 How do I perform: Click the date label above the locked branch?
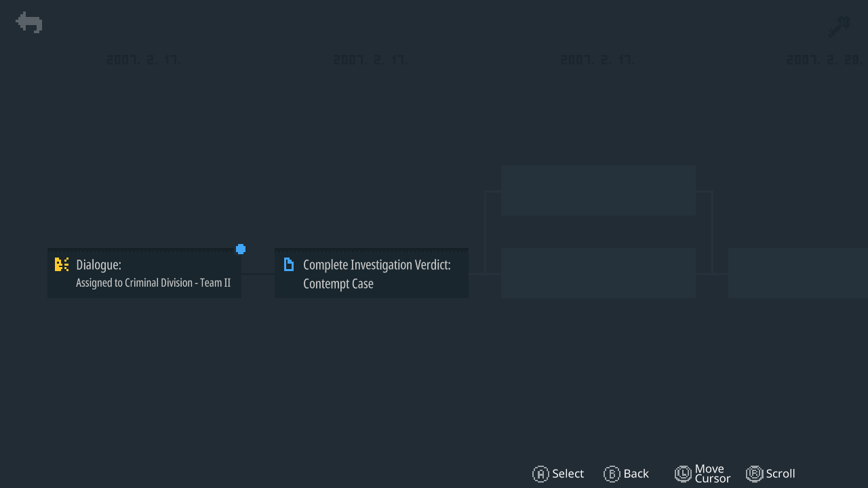(598, 60)
